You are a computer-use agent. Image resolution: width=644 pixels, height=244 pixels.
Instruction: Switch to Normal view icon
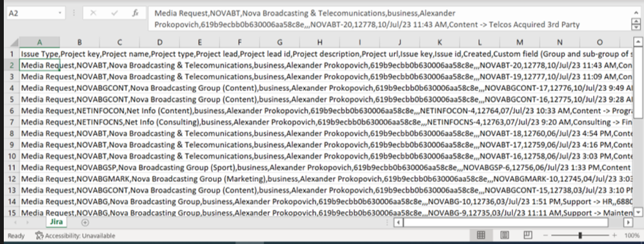pos(481,235)
